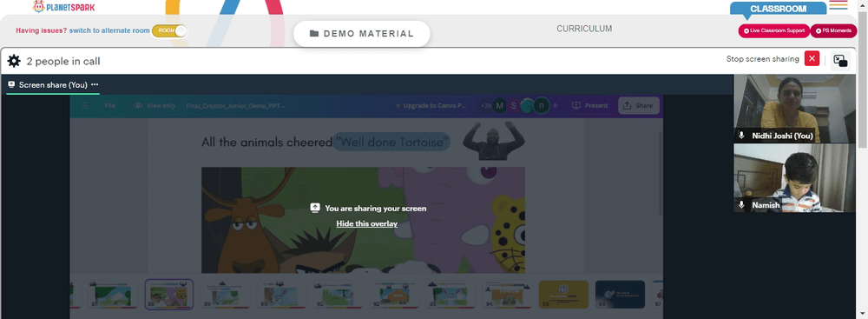Click the Canva Share button
Viewport: 868px width, 319px height.
point(638,105)
